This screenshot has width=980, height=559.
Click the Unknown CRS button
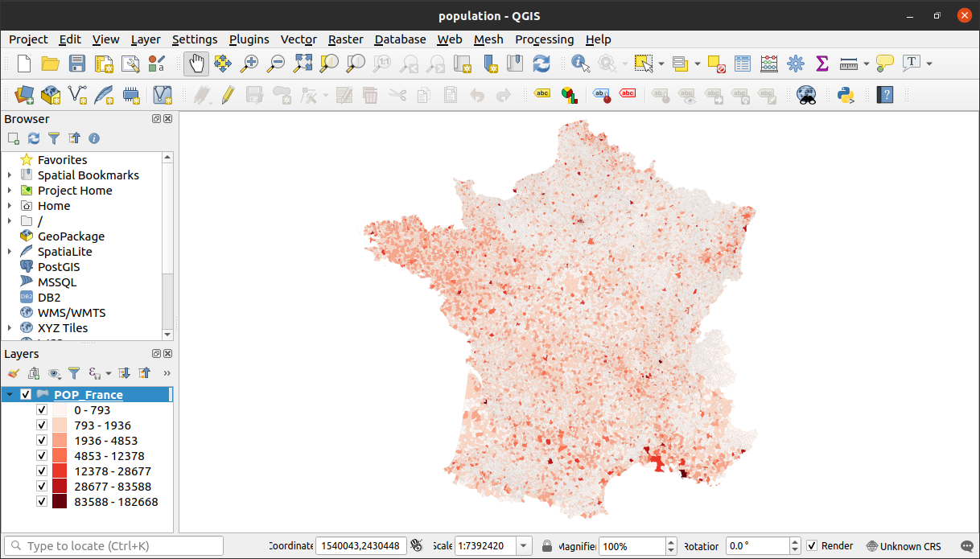[x=903, y=546]
